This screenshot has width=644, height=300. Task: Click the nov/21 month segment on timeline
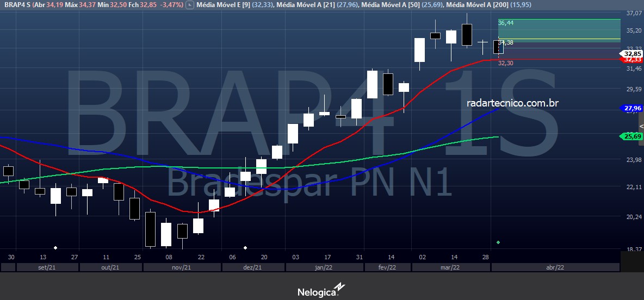coord(181,267)
